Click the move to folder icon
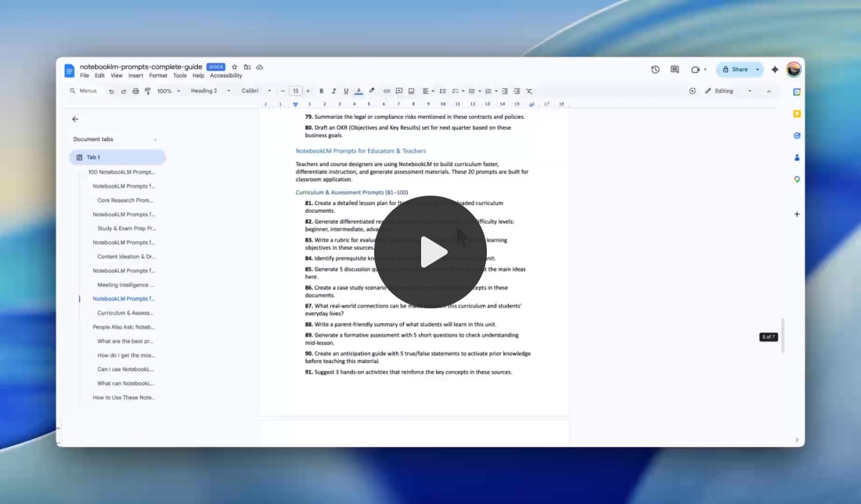This screenshot has width=861, height=504. click(x=247, y=67)
